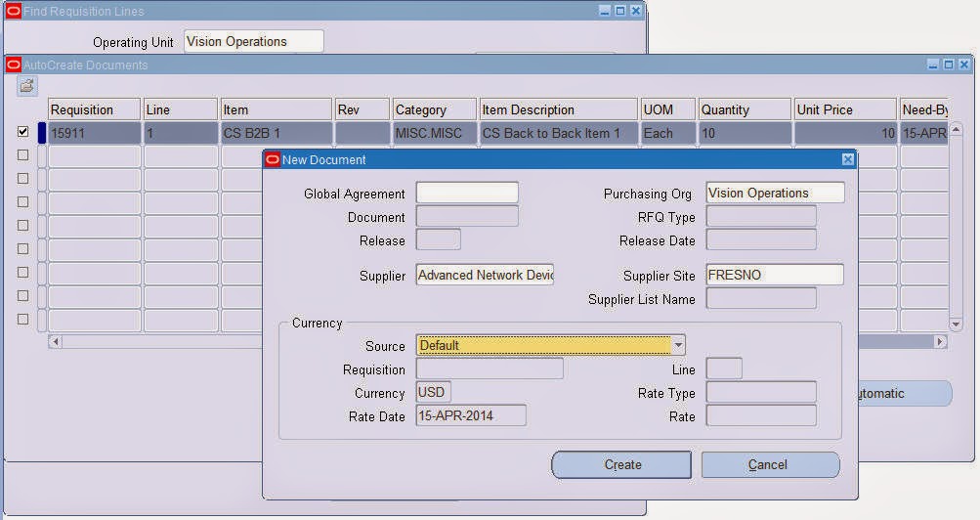Click the Rate Type field
The image size is (980, 520).
click(x=761, y=393)
